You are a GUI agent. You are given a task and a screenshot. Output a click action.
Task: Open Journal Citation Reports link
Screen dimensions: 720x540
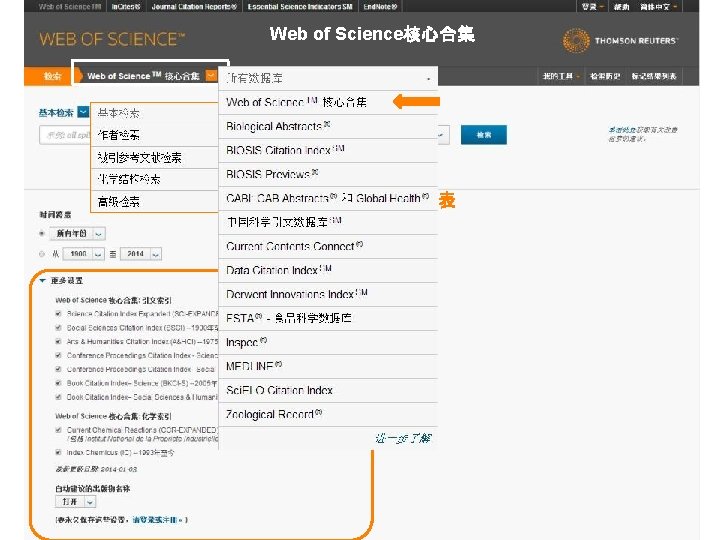(194, 6)
